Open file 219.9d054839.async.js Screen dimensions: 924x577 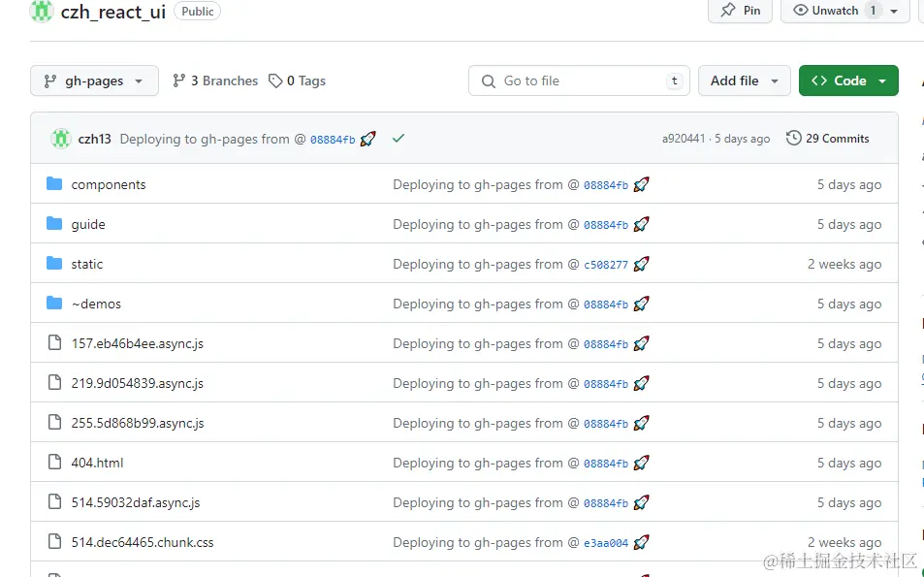(x=138, y=383)
